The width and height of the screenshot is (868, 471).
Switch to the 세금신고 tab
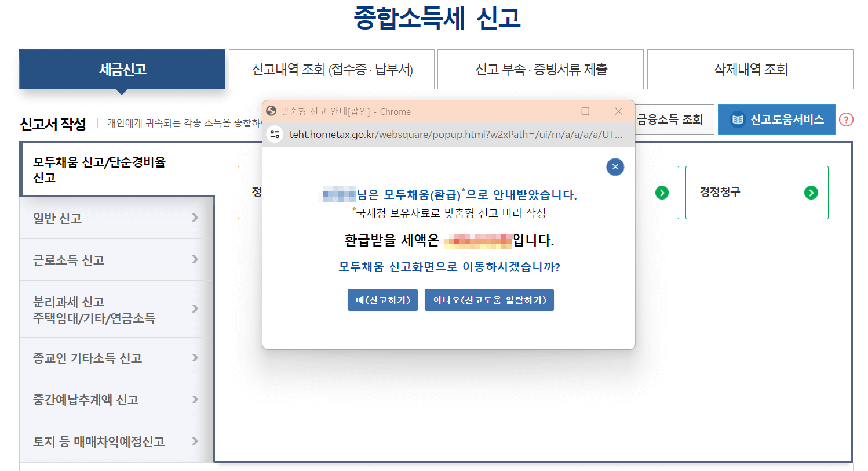point(122,68)
